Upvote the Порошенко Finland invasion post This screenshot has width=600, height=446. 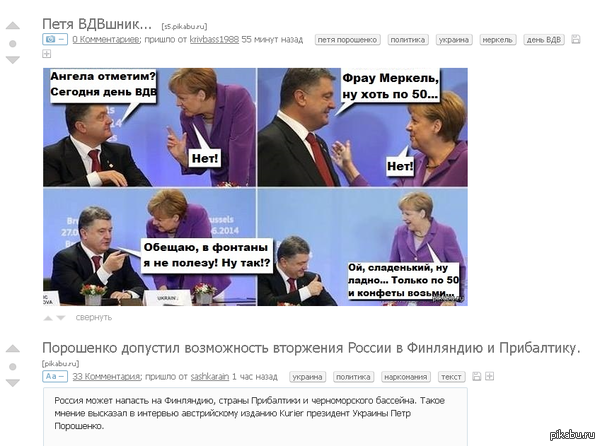point(13,348)
